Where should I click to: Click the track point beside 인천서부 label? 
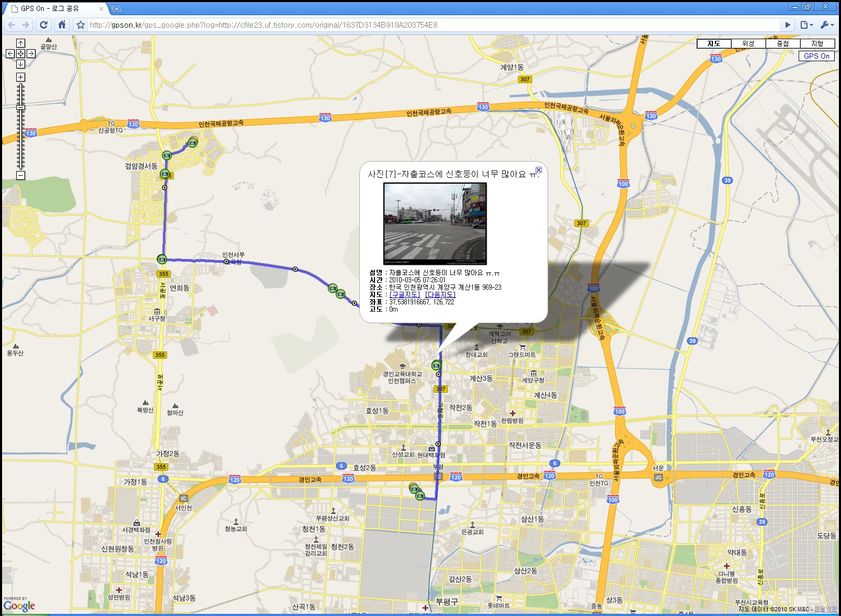coord(226,261)
